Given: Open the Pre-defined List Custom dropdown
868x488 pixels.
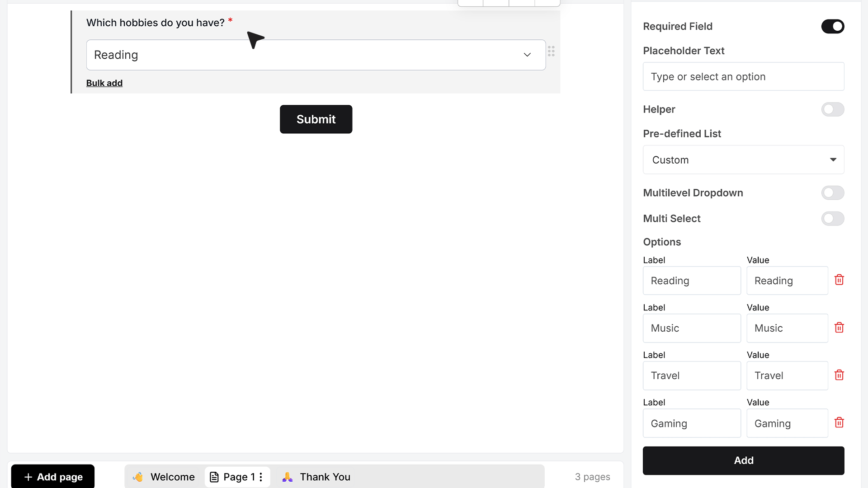Looking at the screenshot, I should (743, 160).
